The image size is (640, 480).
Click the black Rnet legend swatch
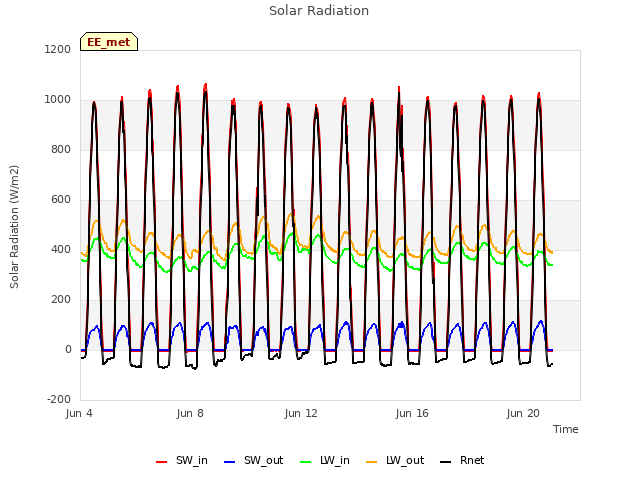point(446,462)
